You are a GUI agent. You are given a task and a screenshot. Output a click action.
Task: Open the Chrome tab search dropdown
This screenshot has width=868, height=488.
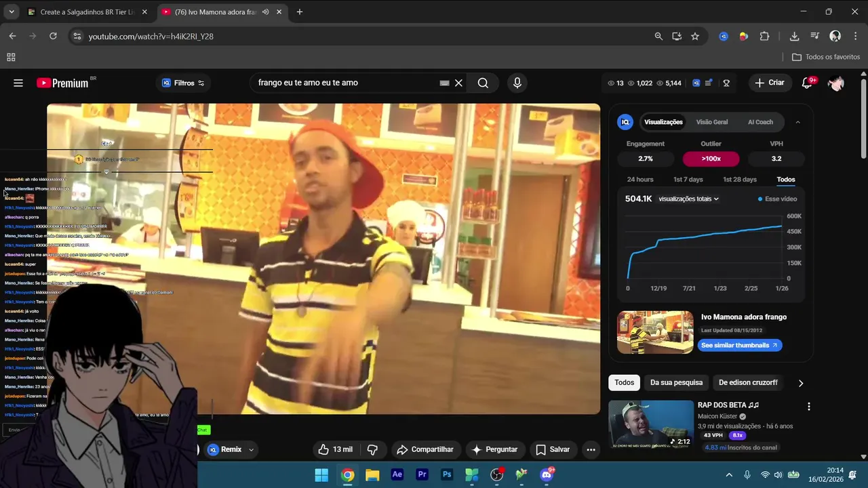[12, 12]
